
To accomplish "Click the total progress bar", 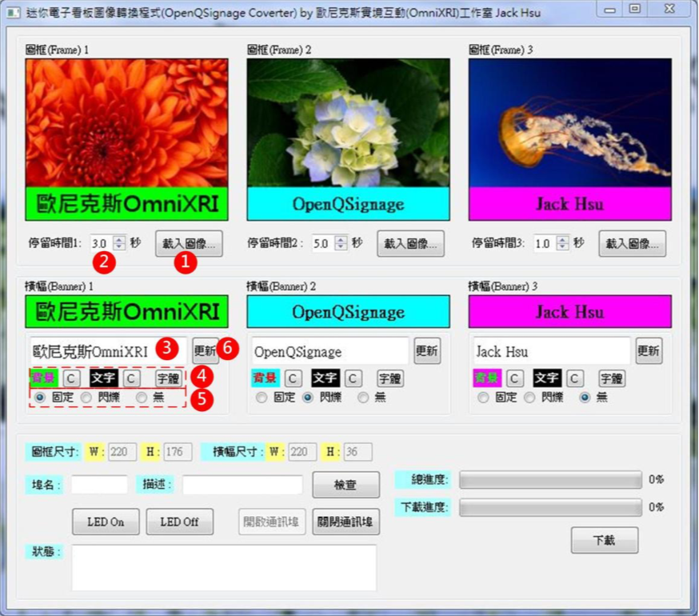I will pos(550,480).
